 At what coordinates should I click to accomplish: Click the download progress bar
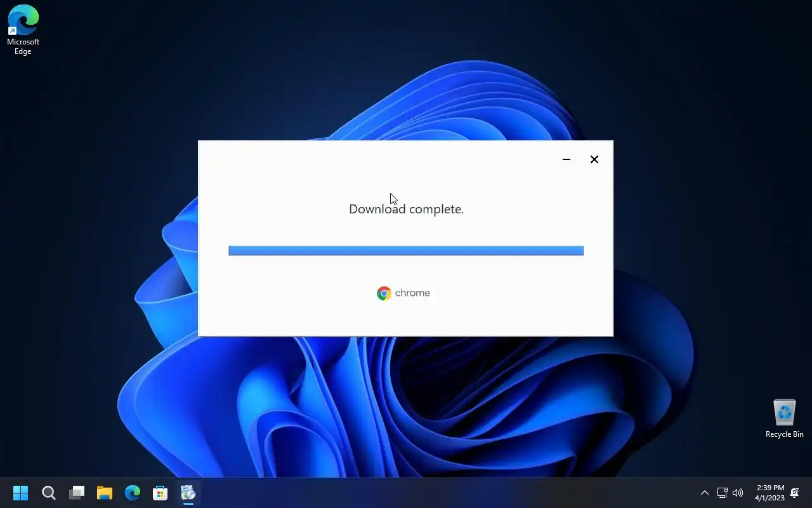pos(406,251)
